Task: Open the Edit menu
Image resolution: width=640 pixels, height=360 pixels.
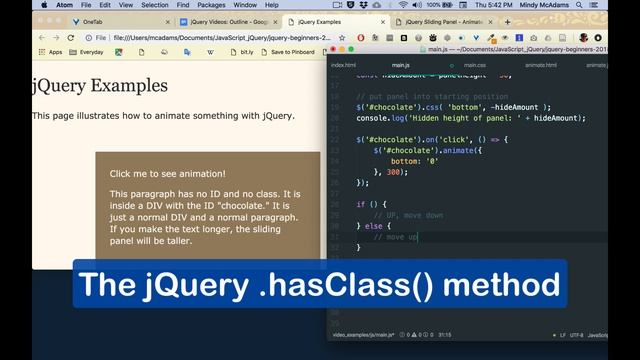Action: coord(105,5)
